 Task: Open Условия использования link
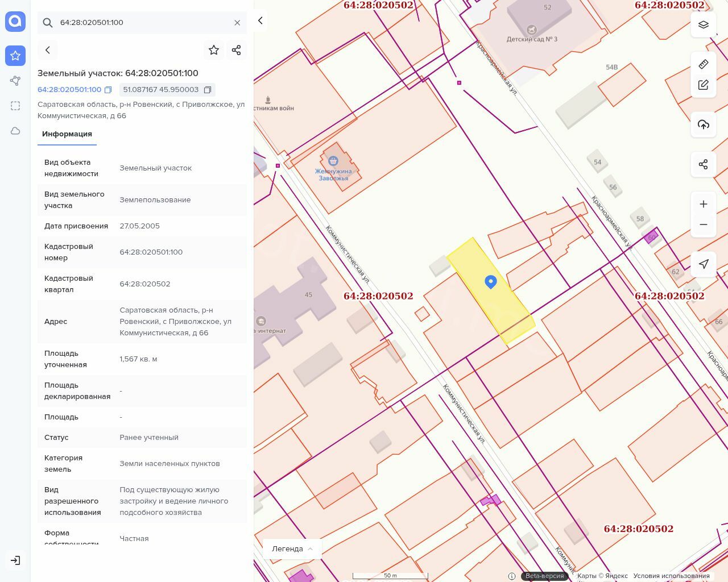click(671, 576)
